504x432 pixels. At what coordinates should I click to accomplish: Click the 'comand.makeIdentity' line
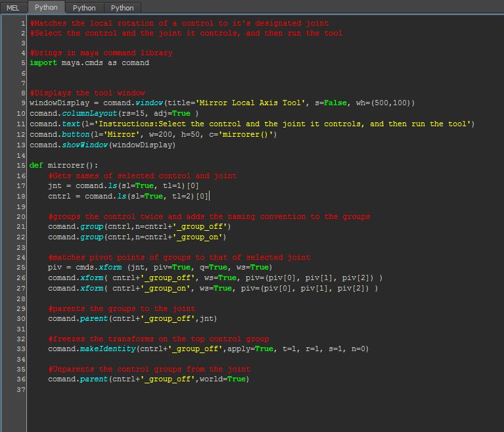pyautogui.click(x=208, y=348)
